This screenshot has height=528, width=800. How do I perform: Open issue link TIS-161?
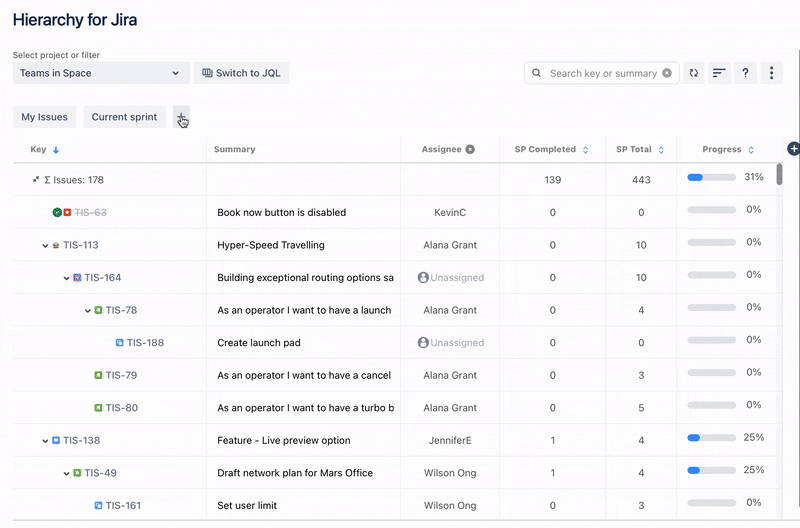click(123, 506)
